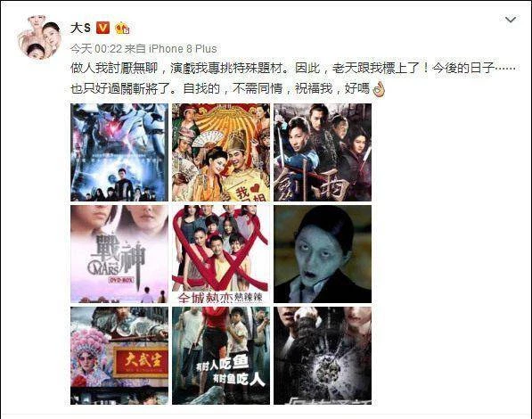Click the iPhone 8 Plus source link
The image size is (532, 419).
(183, 49)
